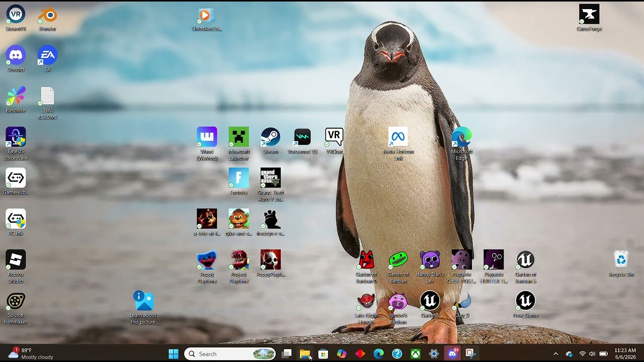Select the Minecraft Launcher icon
The image size is (644, 362).
point(238,144)
